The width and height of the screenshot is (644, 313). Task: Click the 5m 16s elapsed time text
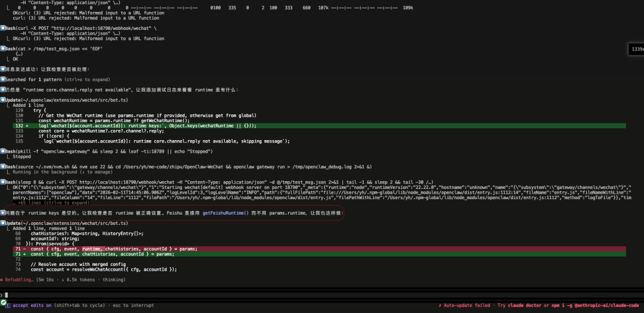(x=45, y=280)
